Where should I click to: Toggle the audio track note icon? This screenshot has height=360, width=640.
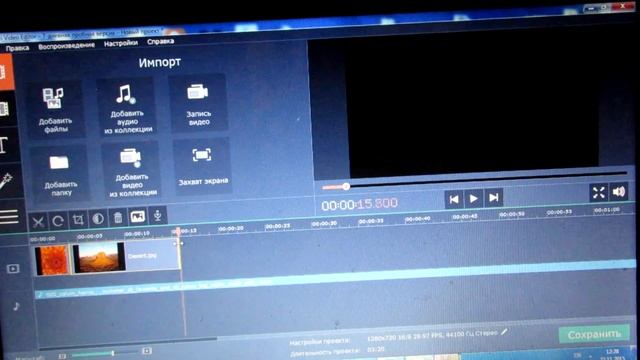tap(16, 306)
